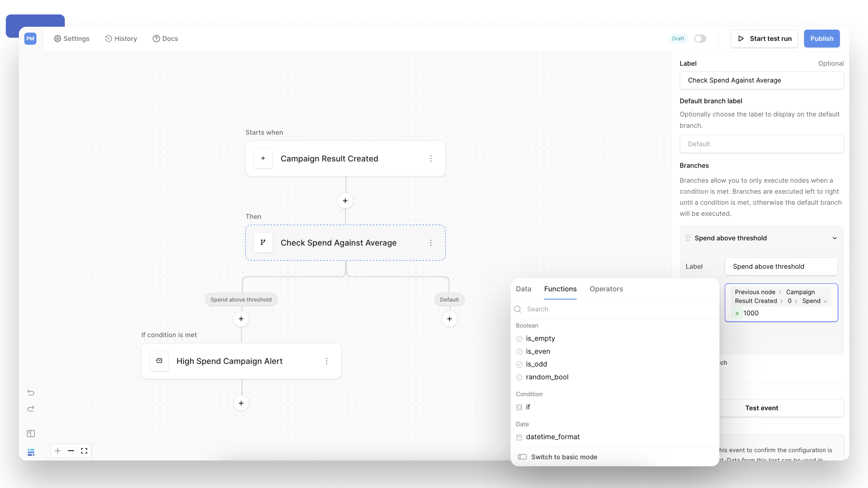The height and width of the screenshot is (488, 868).
Task: Remove the Spend data chip with x
Action: (x=825, y=301)
